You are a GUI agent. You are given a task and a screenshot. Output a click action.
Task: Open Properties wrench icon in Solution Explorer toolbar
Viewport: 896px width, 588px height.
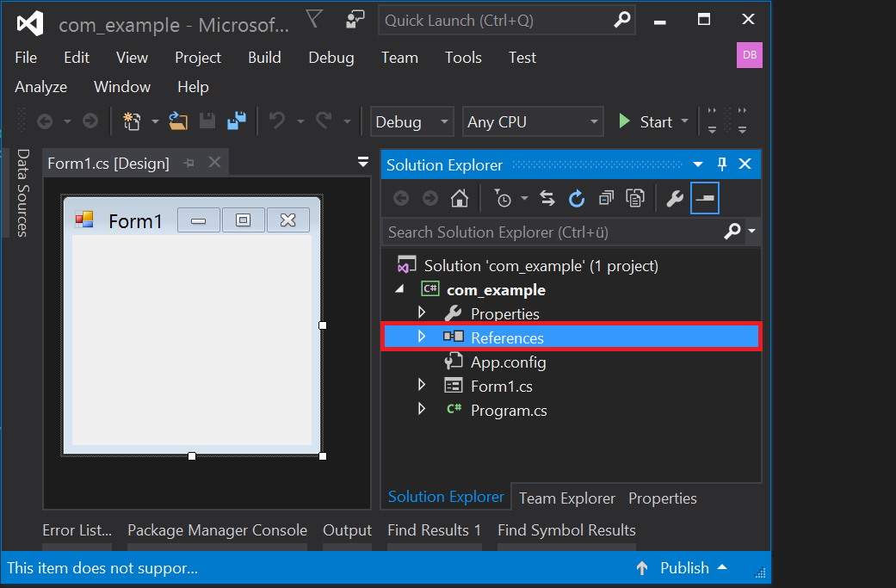click(x=675, y=199)
